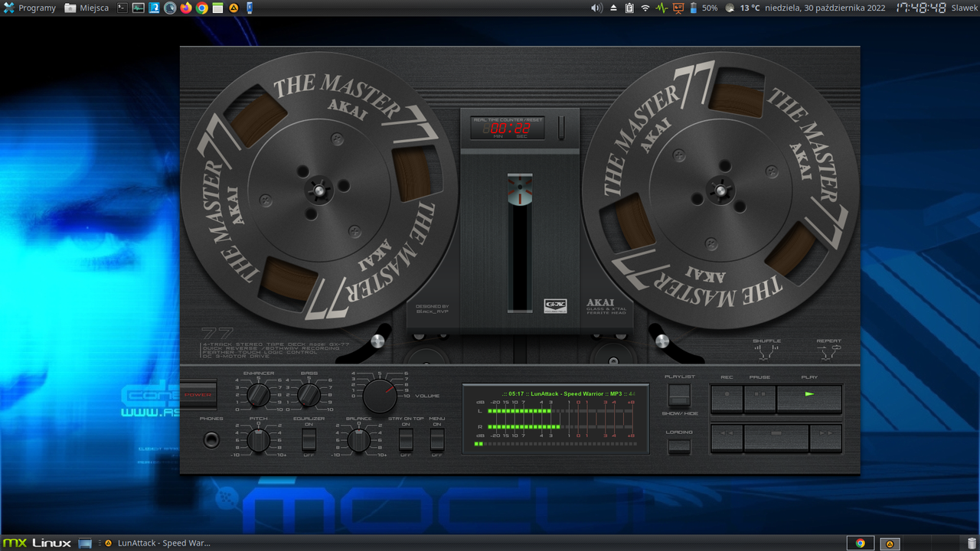Click the Wi-Fi network tray icon
Screen dimensions: 980x551
645,8
